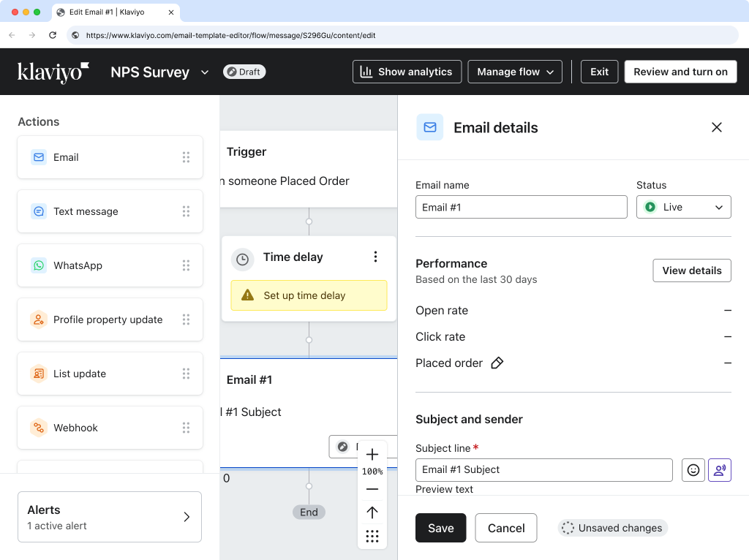Click the Webhook action icon
Viewport: 749px width, 560px height.
click(38, 428)
